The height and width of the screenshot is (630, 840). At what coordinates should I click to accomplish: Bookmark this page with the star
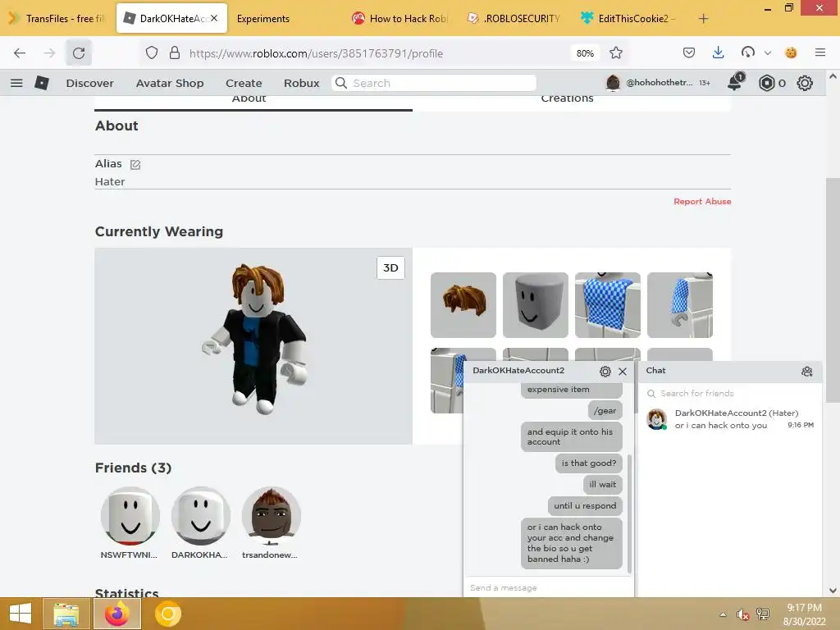[616, 53]
